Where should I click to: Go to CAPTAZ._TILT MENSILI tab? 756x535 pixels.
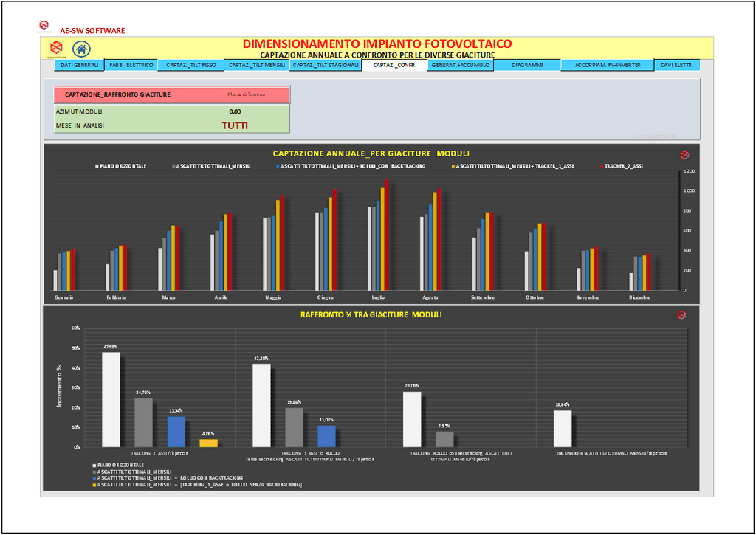click(257, 65)
